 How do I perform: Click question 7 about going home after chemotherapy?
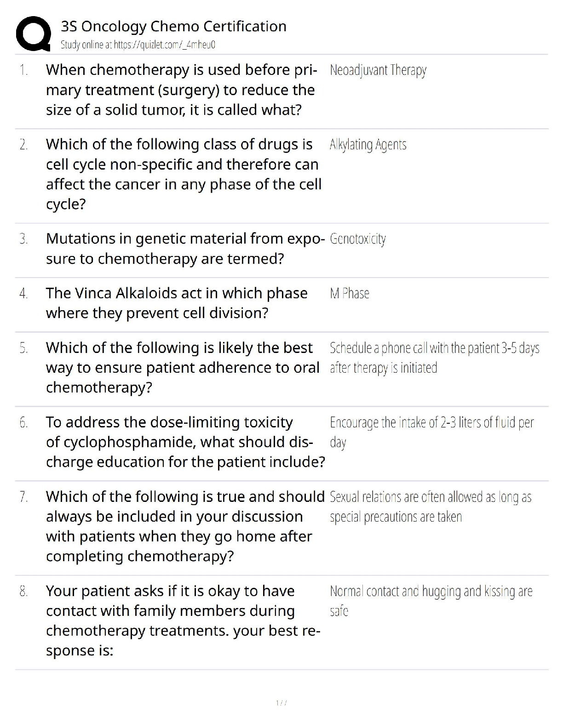pyautogui.click(x=185, y=526)
